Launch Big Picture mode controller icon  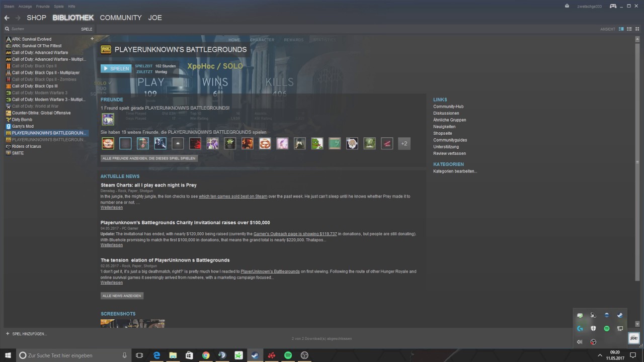[613, 6]
